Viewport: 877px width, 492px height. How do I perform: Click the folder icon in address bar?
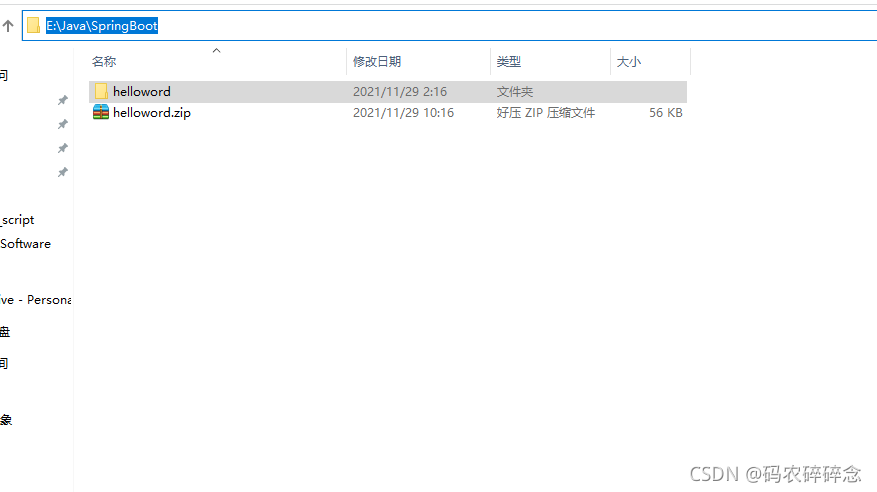point(34,25)
